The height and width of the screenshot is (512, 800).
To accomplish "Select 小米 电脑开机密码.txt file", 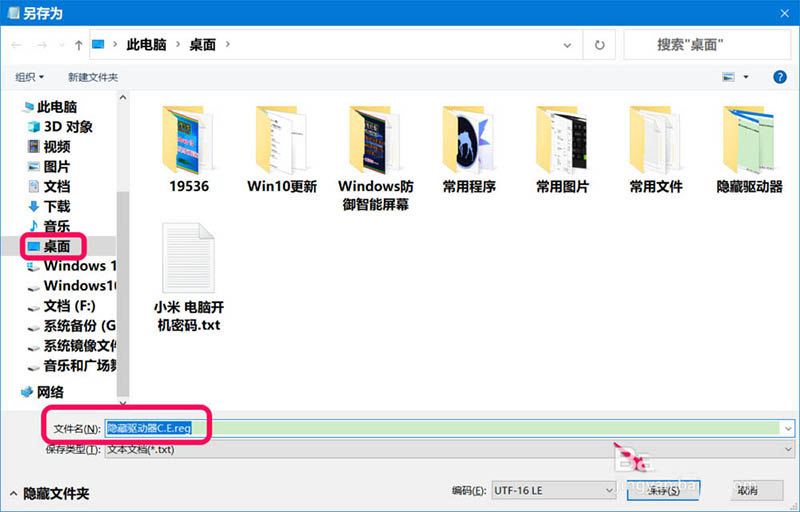I will 189,278.
